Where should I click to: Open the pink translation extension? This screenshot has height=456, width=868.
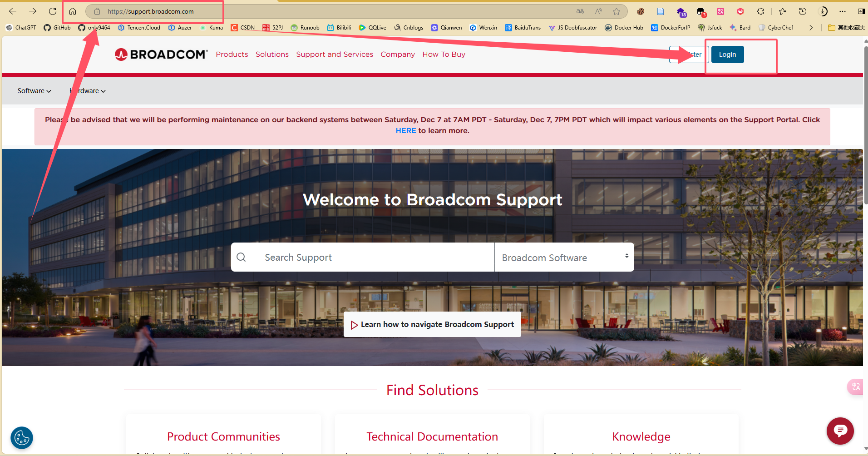click(720, 11)
